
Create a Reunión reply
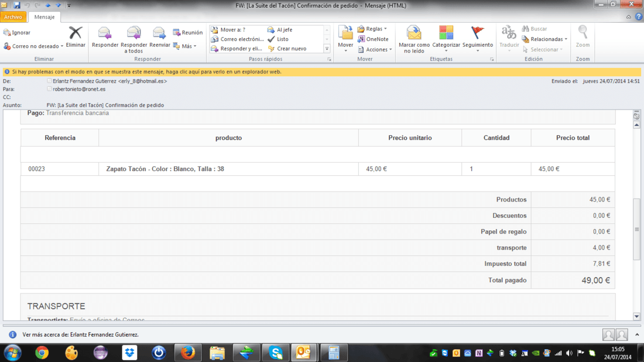[188, 32]
